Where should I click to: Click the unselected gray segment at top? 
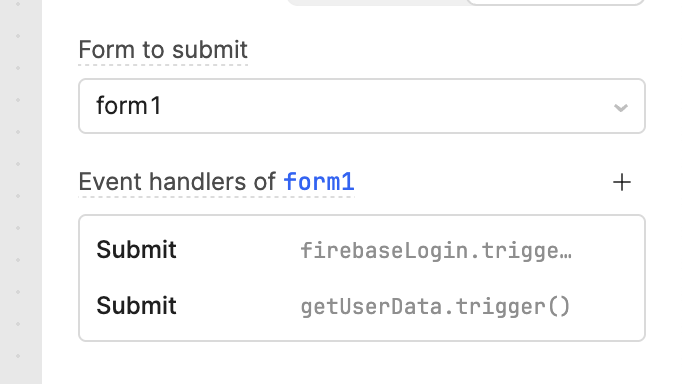pyautogui.click(x=376, y=2)
